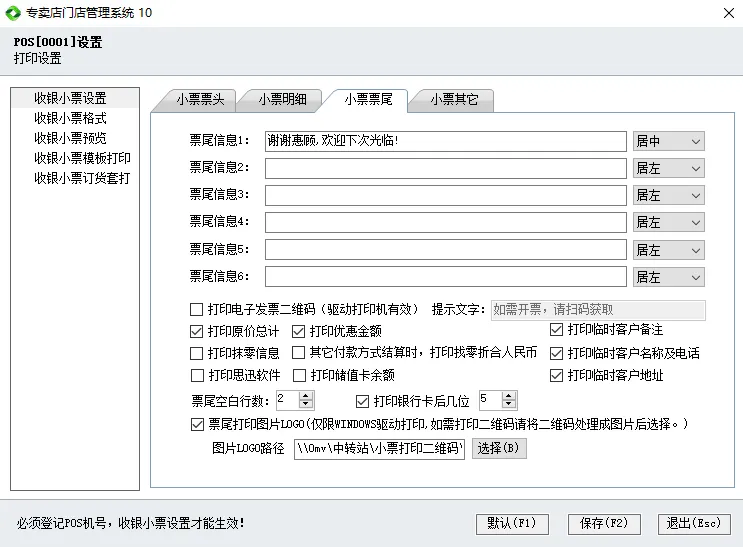Click the 票尾信息6 text field
Screen dimensions: 743x547
[x=445, y=277]
